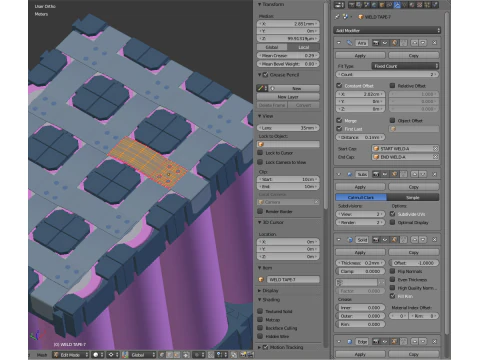Toggle edit mode display on the Array modifier
The width and height of the screenshot is (480, 360).
tap(394, 43)
